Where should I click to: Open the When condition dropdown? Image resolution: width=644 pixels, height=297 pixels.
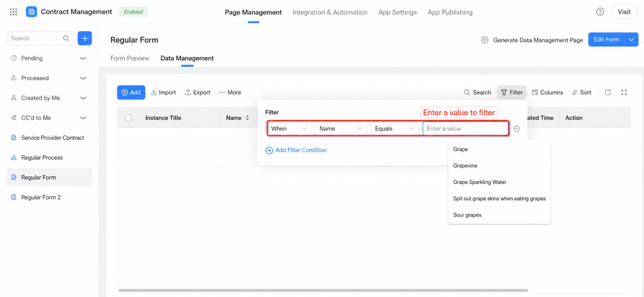(x=289, y=129)
